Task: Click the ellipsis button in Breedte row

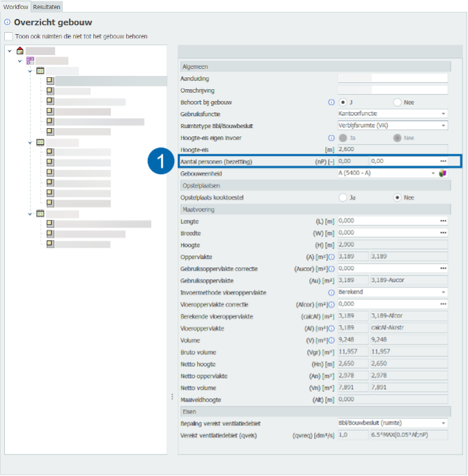Action: tap(443, 233)
